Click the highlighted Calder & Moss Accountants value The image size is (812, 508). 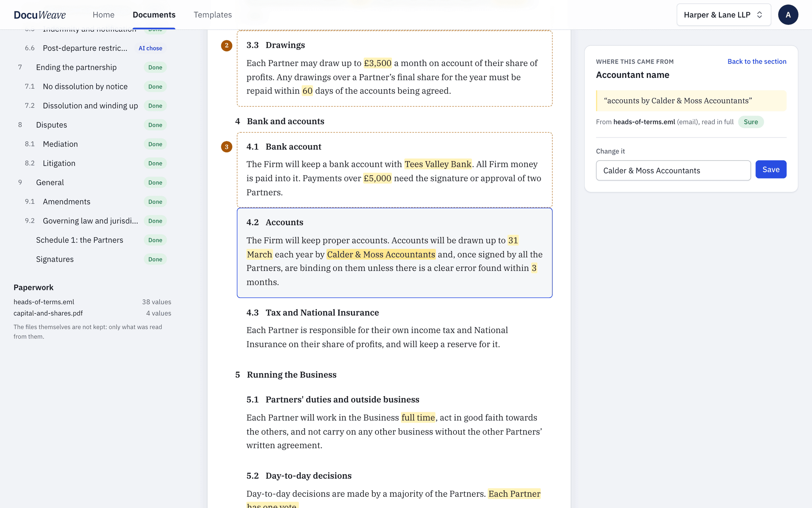[381, 254]
